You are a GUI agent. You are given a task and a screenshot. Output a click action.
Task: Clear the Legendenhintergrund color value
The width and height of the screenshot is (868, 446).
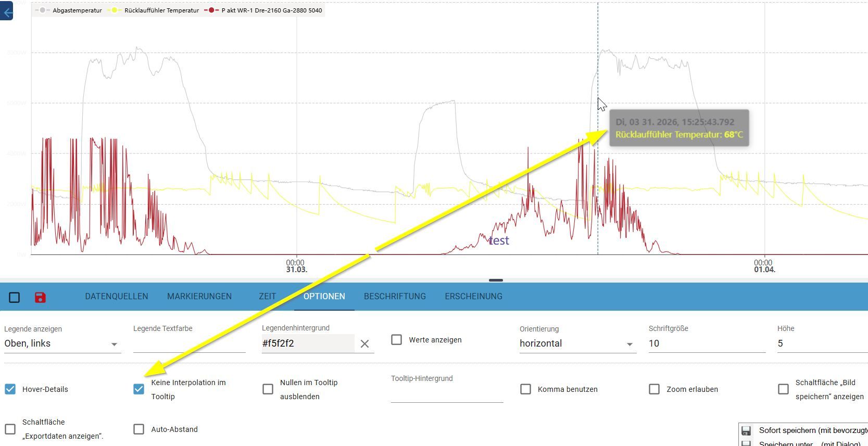click(364, 343)
